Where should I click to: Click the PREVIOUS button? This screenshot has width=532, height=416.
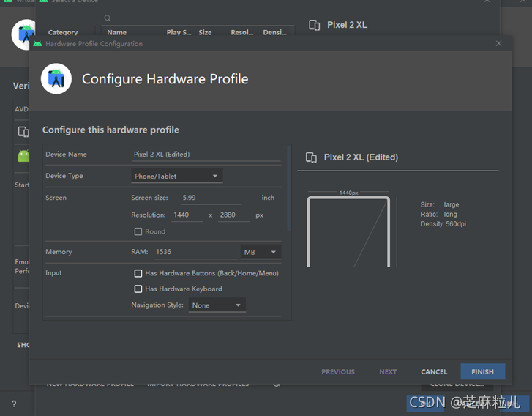tap(338, 372)
